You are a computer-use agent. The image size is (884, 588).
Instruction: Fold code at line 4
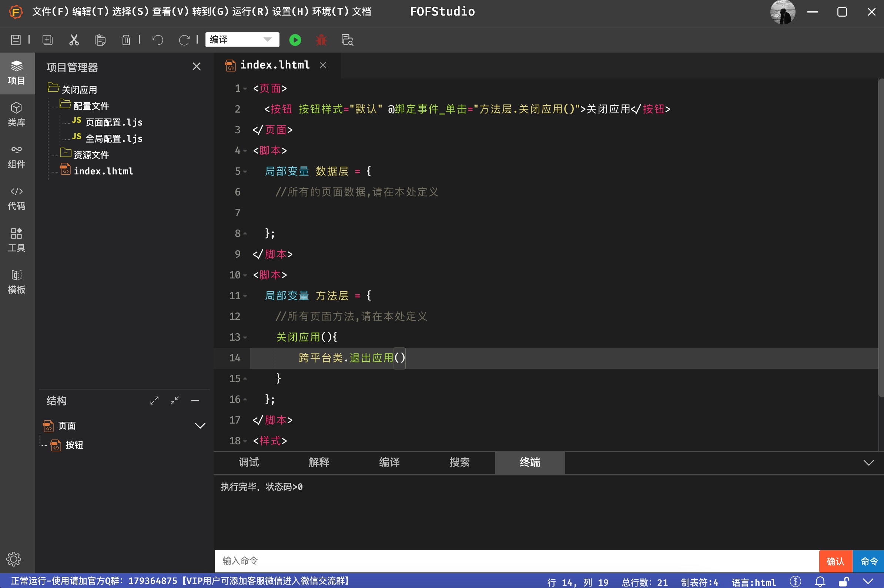tap(245, 151)
